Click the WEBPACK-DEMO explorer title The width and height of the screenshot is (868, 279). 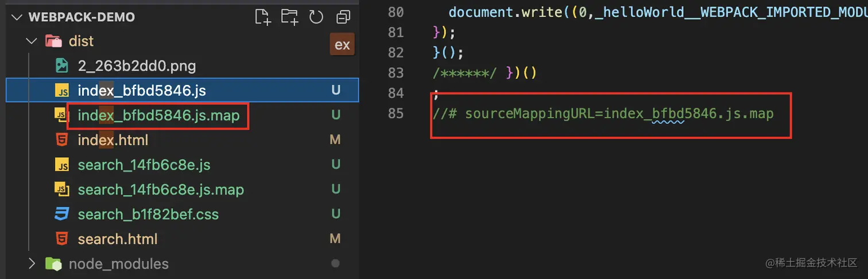(82, 17)
